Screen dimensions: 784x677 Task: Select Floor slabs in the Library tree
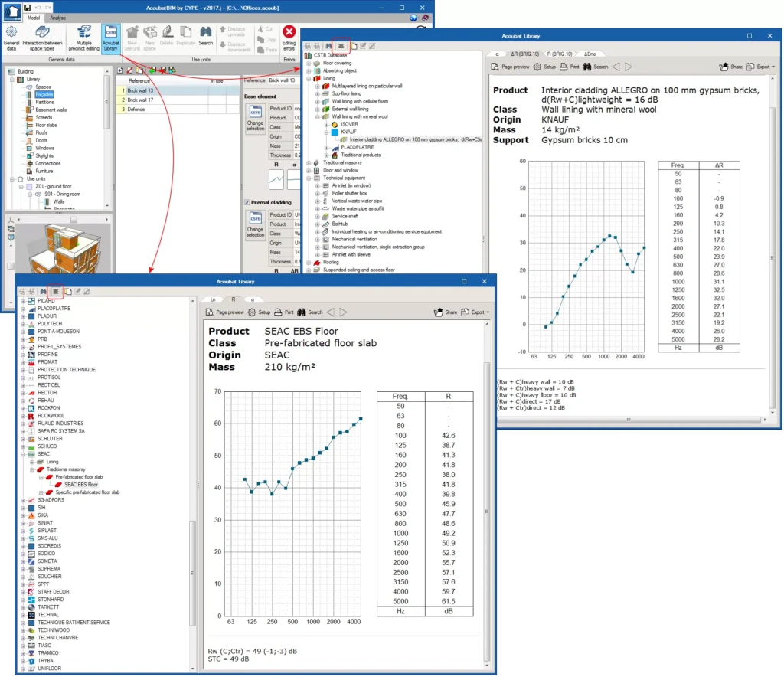46,125
